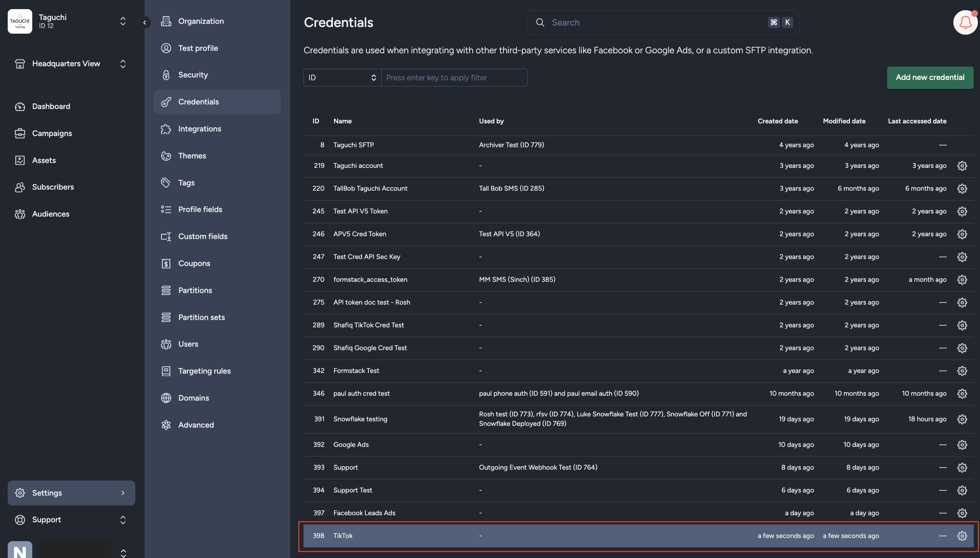This screenshot has height=558, width=980.
Task: Open the Integrations settings page
Action: click(199, 129)
